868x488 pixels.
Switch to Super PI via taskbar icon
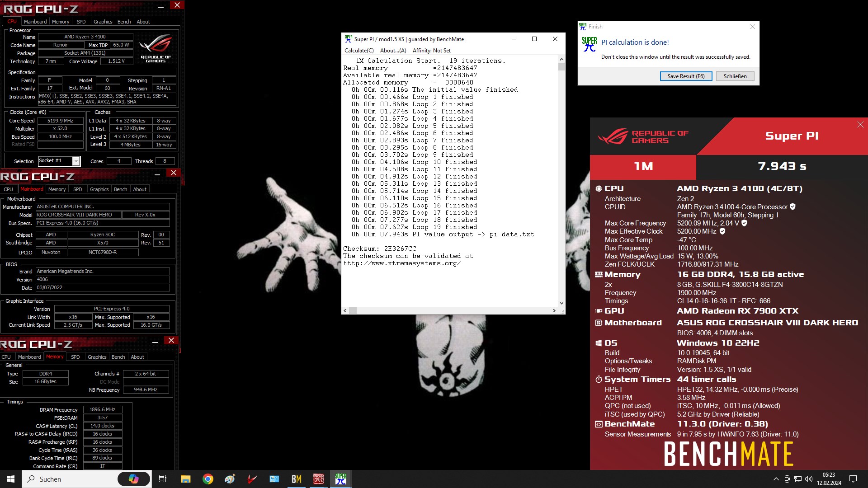point(341,479)
